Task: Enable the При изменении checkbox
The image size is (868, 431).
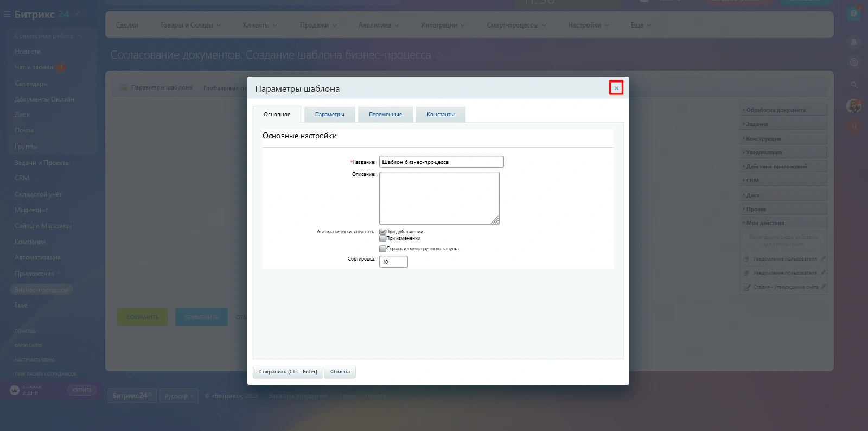Action: [382, 238]
